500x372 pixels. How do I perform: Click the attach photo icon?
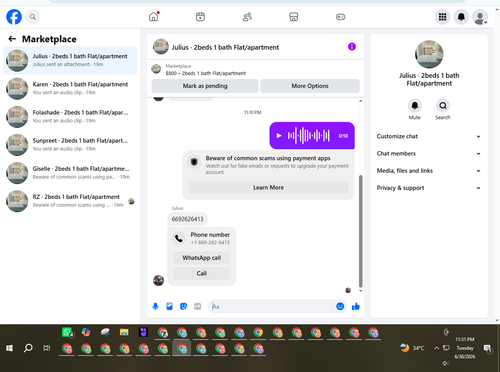pyautogui.click(x=169, y=306)
